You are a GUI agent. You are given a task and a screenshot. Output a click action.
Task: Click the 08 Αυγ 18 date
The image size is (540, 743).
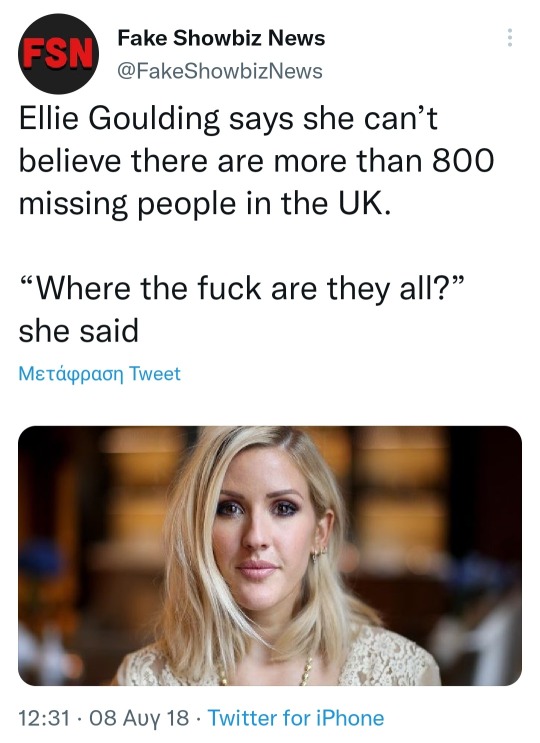[139, 717]
